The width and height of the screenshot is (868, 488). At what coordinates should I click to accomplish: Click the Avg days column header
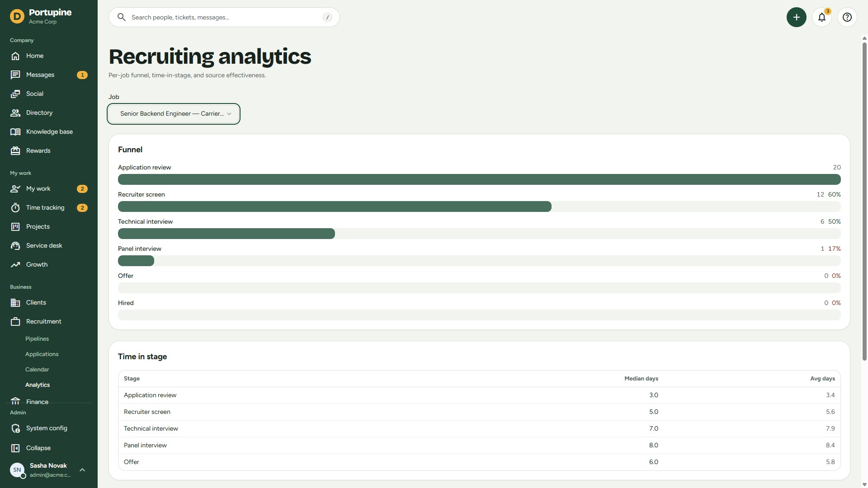click(822, 379)
